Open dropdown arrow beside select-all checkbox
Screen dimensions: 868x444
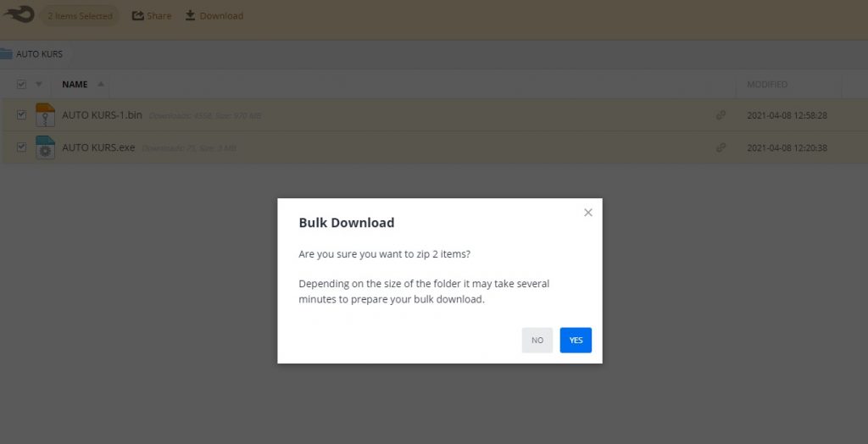tap(38, 85)
